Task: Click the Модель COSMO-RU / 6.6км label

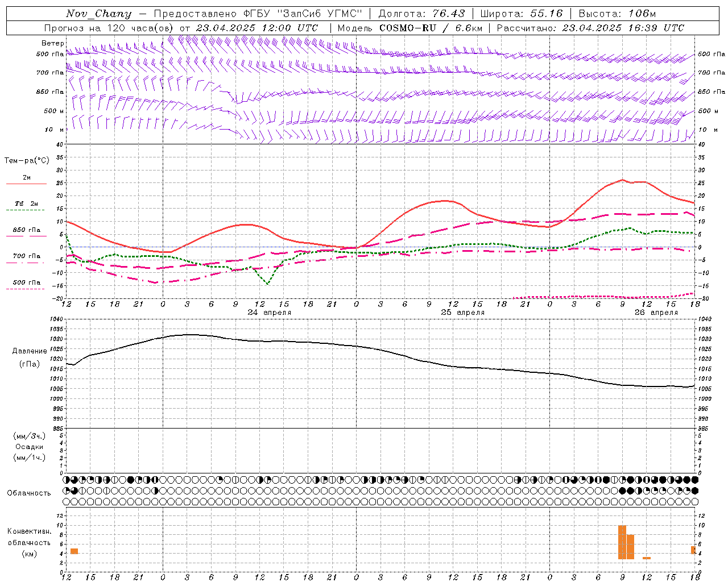Action: pos(410,28)
